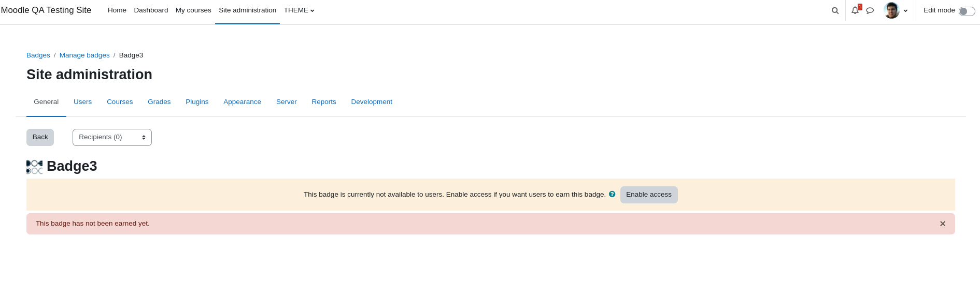Switch to the Reports tab
The height and width of the screenshot is (295, 980).
(324, 102)
